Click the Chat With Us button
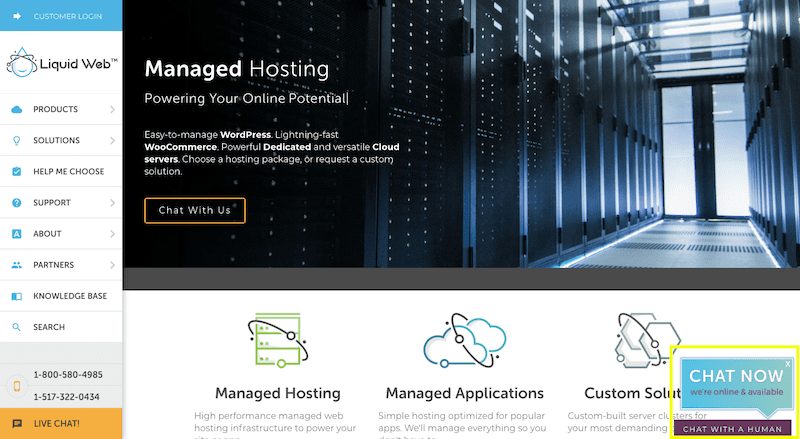This screenshot has height=439, width=800. pyautogui.click(x=195, y=210)
